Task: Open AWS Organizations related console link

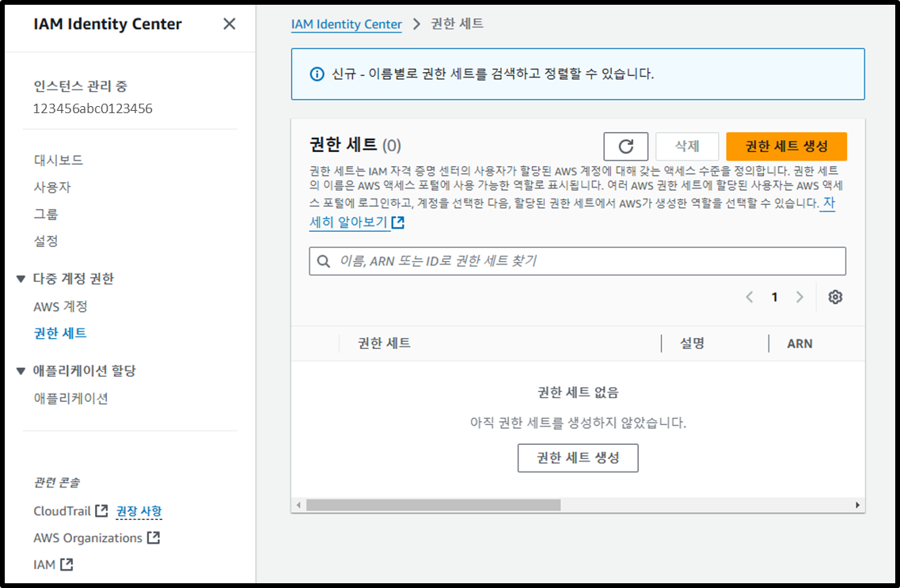Action: [x=88, y=537]
